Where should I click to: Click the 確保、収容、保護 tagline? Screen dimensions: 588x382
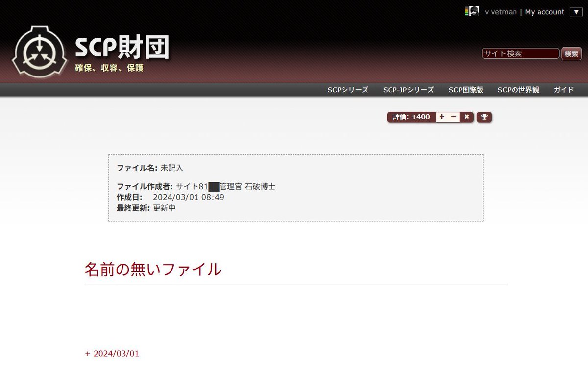(109, 68)
